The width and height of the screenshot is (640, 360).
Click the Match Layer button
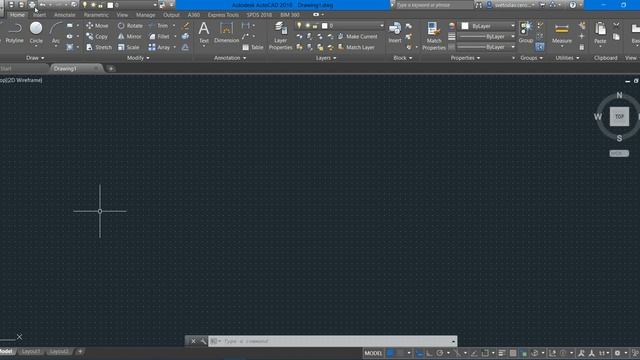[x=356, y=47]
